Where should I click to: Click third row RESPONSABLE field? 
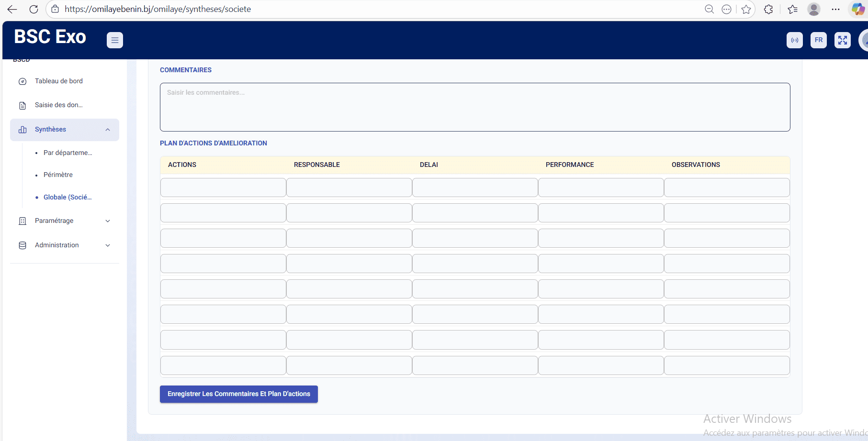349,238
